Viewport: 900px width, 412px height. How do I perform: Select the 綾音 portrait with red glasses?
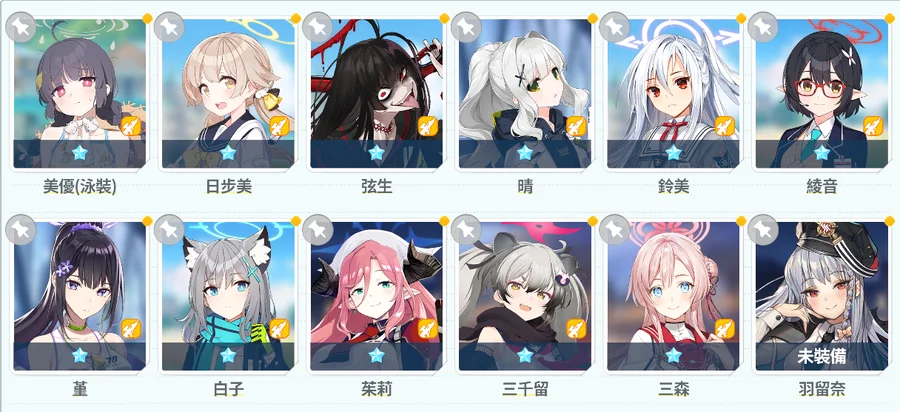[x=821, y=93]
